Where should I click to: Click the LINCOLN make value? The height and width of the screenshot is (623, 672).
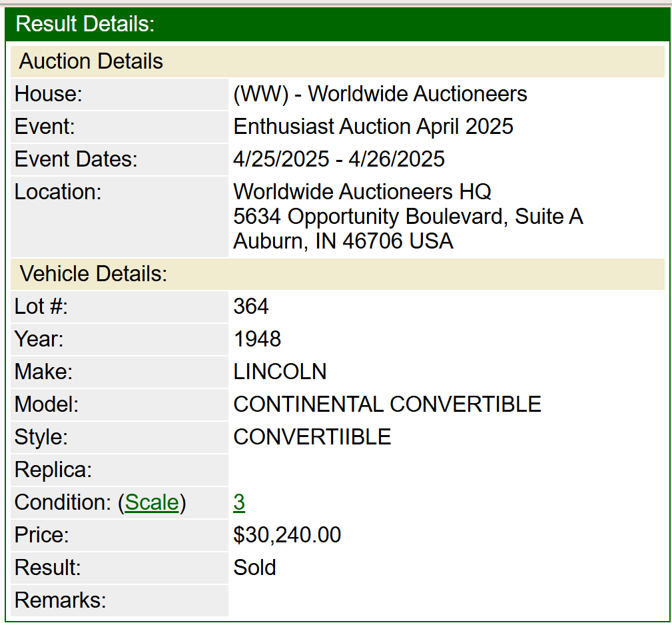280,372
